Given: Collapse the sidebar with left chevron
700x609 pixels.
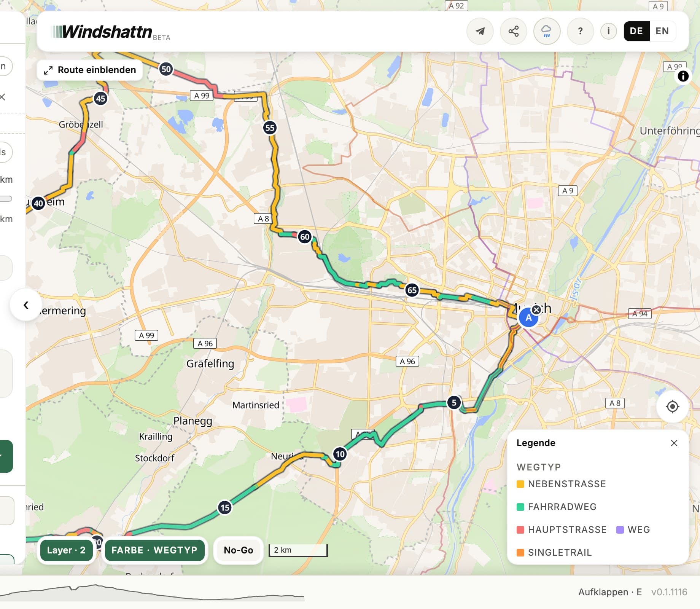Looking at the screenshot, I should [26, 305].
